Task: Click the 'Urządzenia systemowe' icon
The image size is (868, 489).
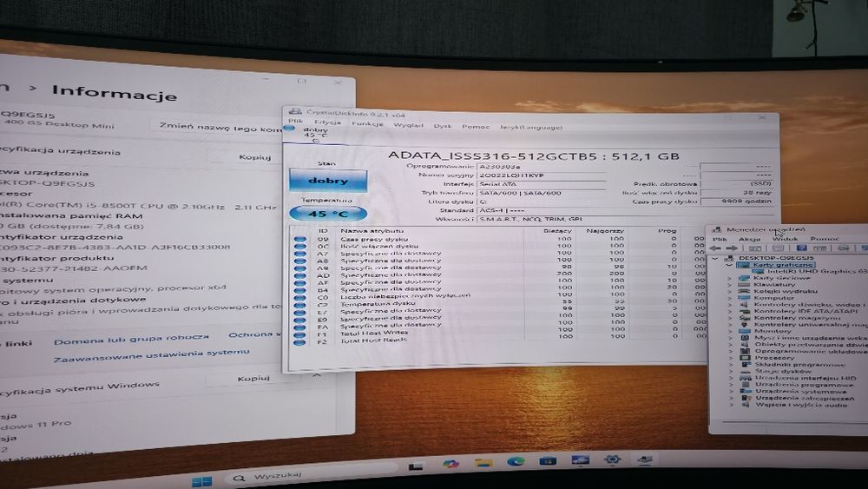Action: click(745, 391)
